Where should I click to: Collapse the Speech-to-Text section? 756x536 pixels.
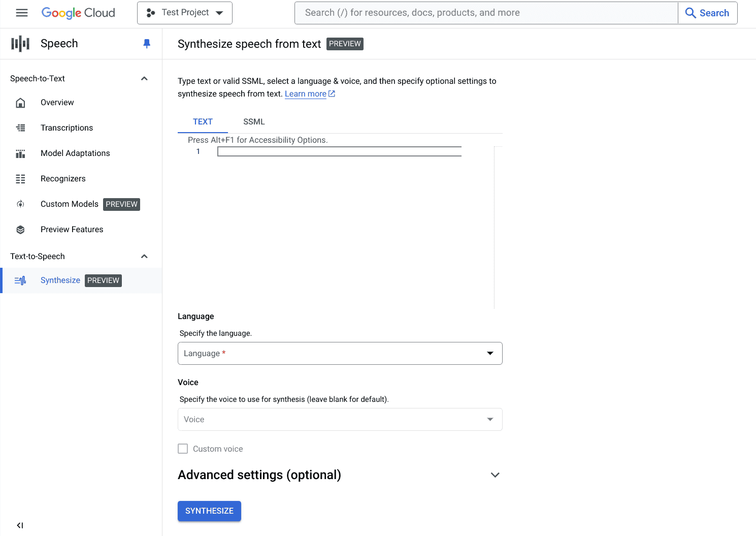(144, 79)
